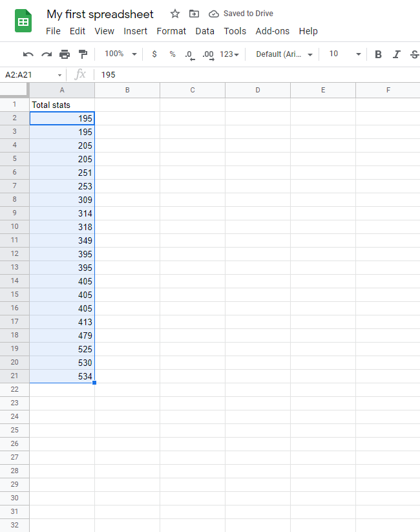
Task: Click the undo arrow icon
Action: [x=28, y=54]
